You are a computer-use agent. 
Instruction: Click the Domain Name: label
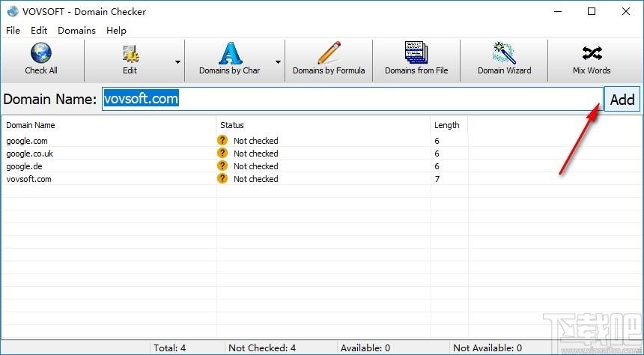pyautogui.click(x=49, y=99)
